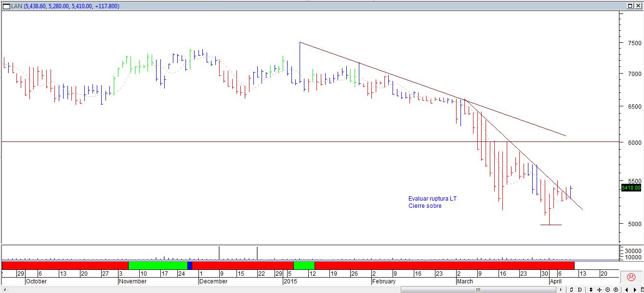
Task: Click the 6500 price axis label
Action: pyautogui.click(x=633, y=106)
